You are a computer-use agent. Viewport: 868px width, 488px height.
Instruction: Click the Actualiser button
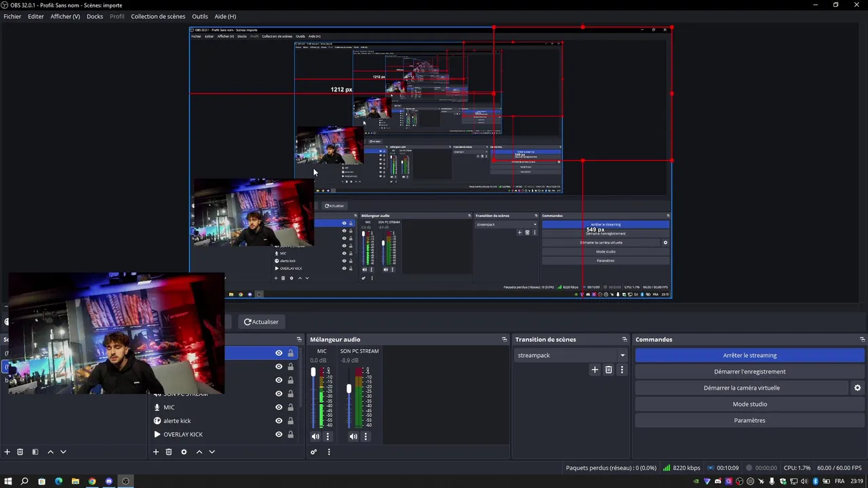click(261, 322)
